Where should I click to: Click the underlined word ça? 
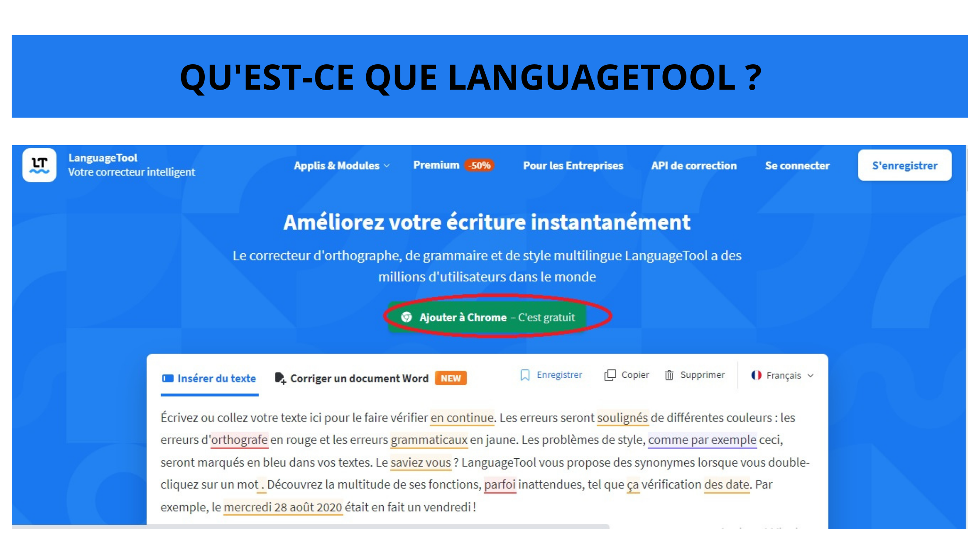[x=633, y=485]
